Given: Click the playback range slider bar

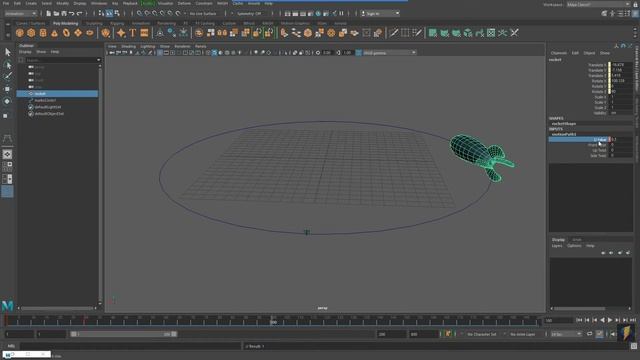Looking at the screenshot, I should [x=123, y=334].
